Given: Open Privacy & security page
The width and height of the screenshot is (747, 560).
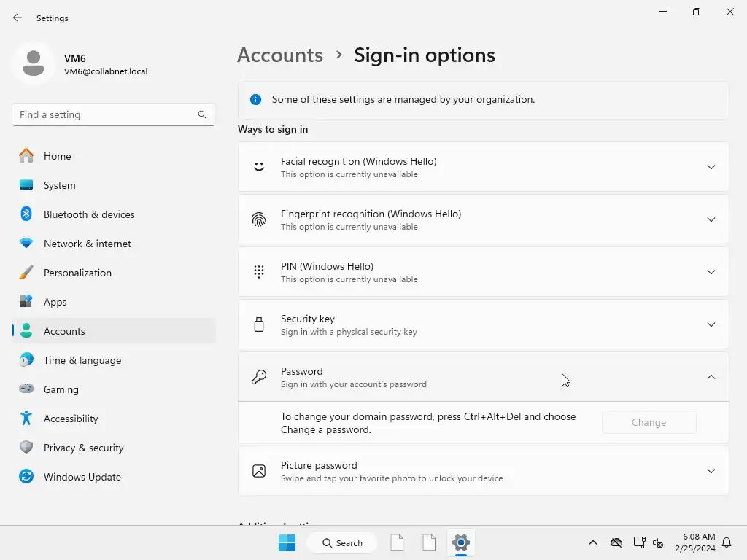Looking at the screenshot, I should point(114,448).
